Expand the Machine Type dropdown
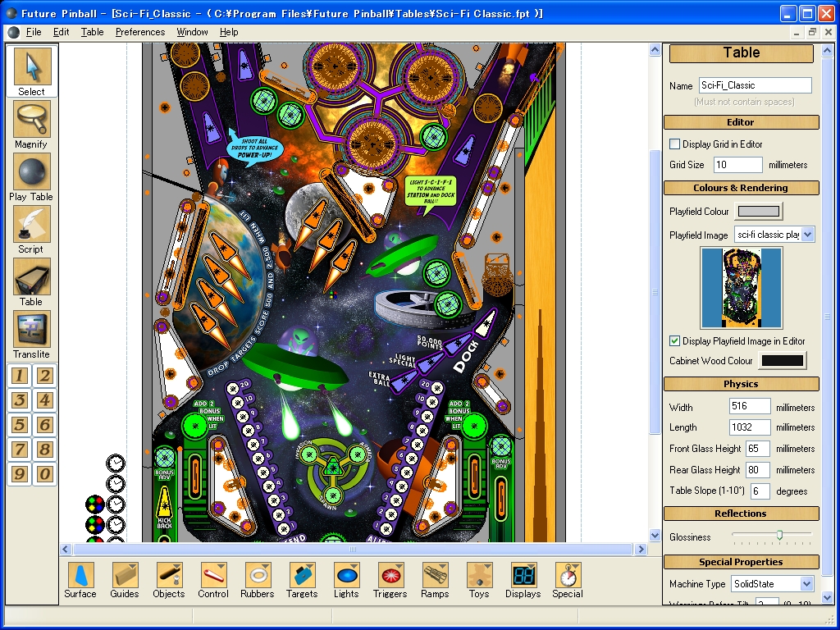This screenshot has height=630, width=840. click(807, 583)
